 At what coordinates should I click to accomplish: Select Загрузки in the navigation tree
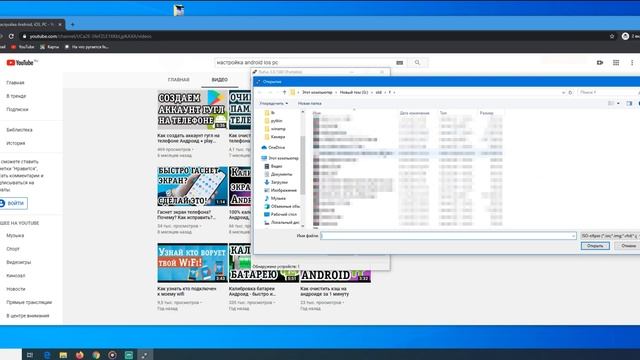[276, 182]
